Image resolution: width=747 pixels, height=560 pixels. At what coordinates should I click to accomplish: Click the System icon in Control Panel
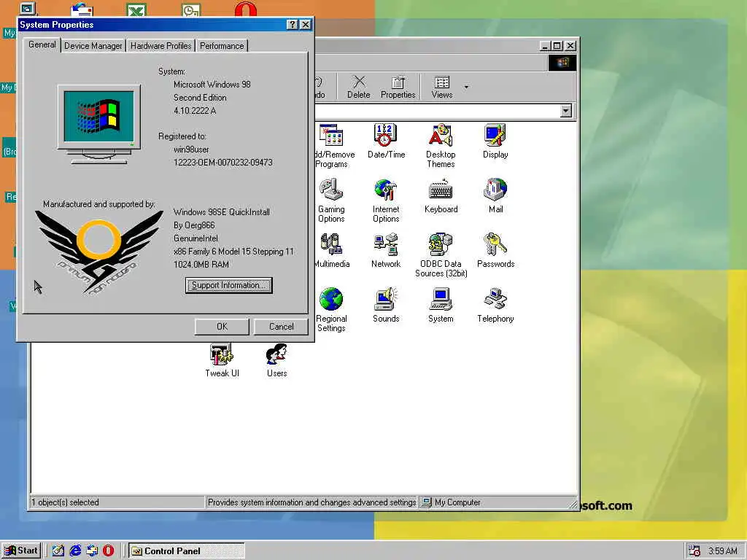point(441,306)
